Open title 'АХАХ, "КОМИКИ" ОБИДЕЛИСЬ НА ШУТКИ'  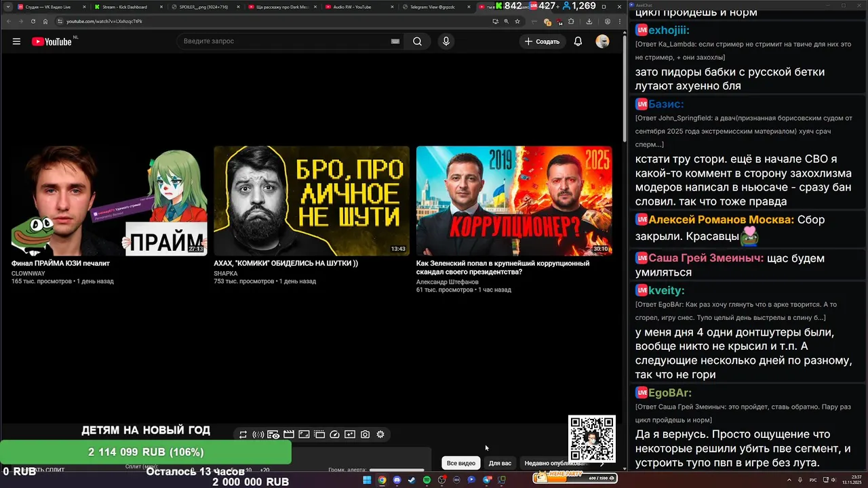pyautogui.click(x=285, y=263)
